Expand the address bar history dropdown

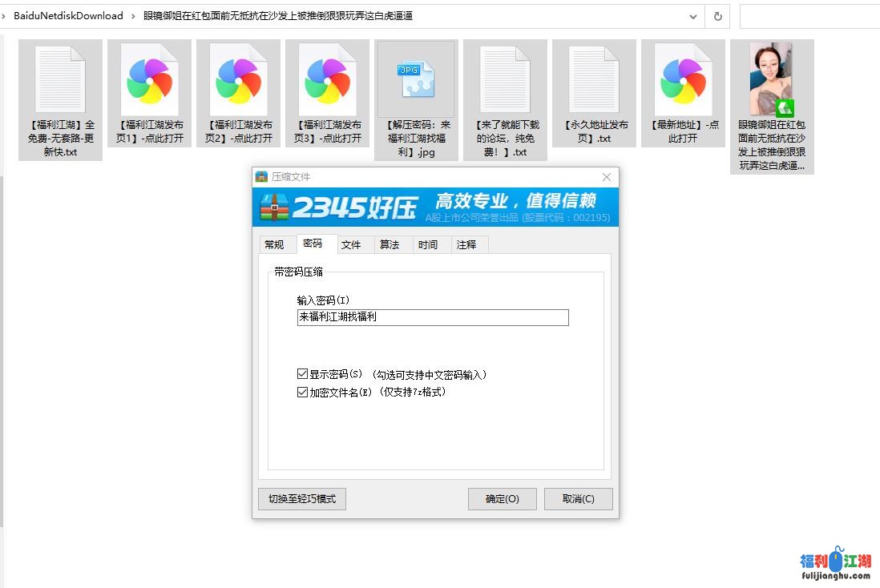point(693,16)
